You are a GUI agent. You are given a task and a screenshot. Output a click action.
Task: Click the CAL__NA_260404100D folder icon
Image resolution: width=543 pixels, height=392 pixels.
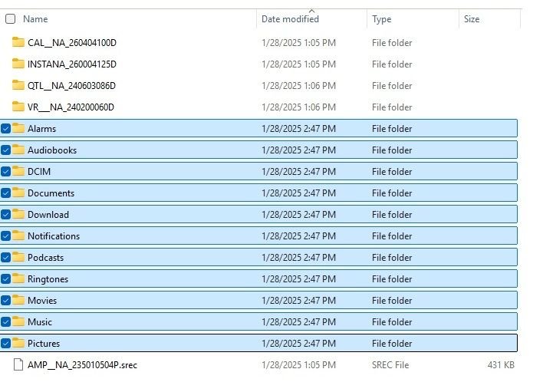(x=18, y=43)
